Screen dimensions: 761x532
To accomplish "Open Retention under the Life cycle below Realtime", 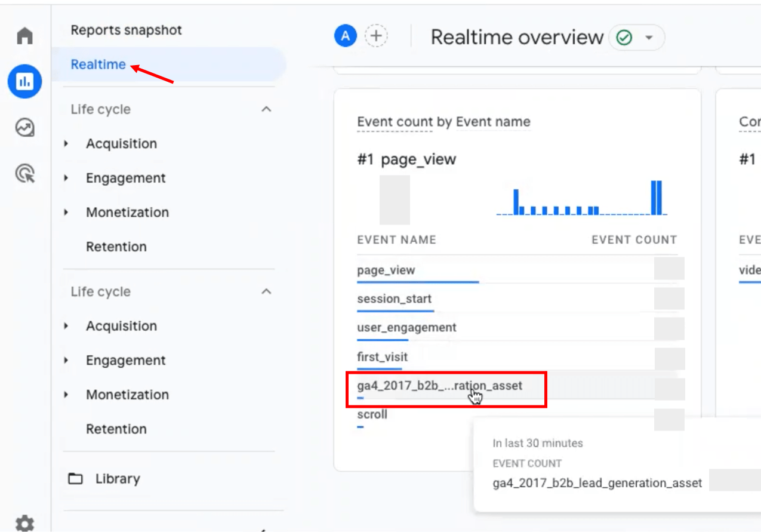I will (116, 247).
